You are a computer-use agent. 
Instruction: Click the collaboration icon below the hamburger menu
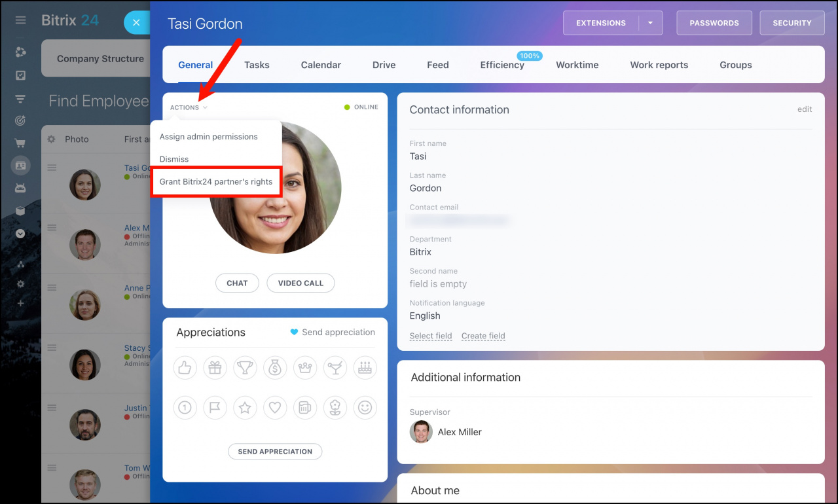20,52
